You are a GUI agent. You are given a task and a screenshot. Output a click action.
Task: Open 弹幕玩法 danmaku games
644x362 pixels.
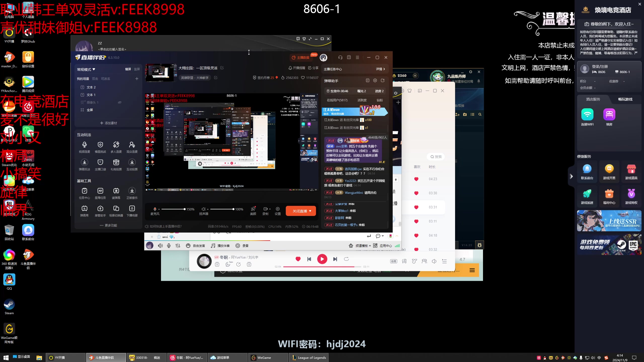pyautogui.click(x=84, y=165)
